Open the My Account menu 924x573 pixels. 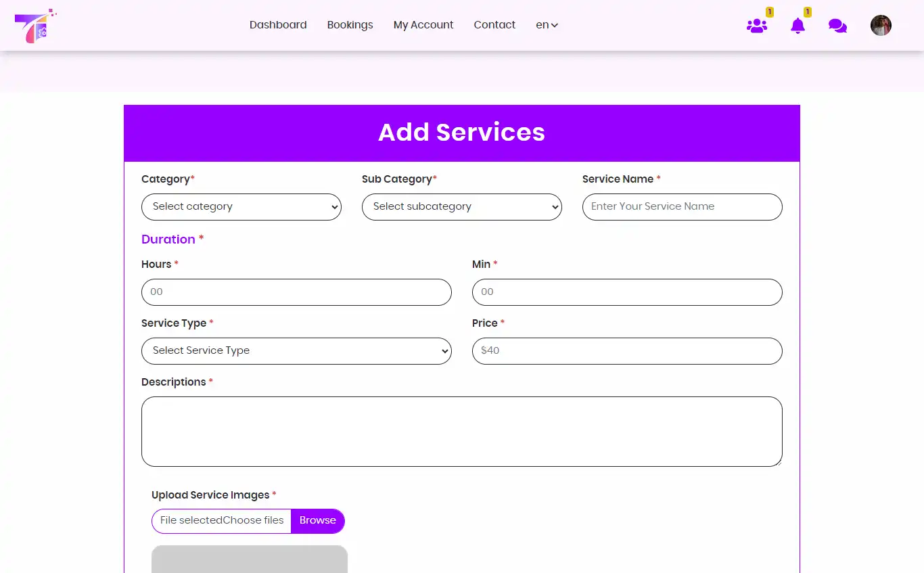point(423,25)
